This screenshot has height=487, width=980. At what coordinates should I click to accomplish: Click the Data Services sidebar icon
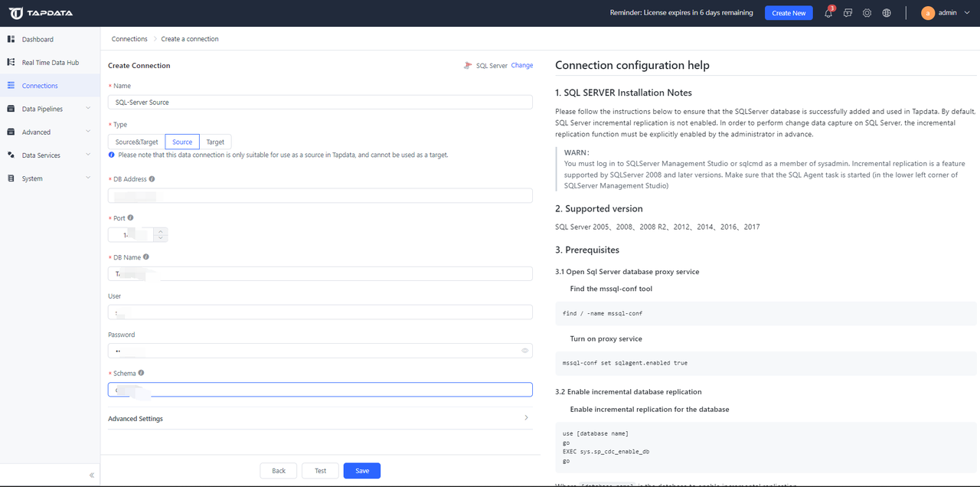(11, 155)
